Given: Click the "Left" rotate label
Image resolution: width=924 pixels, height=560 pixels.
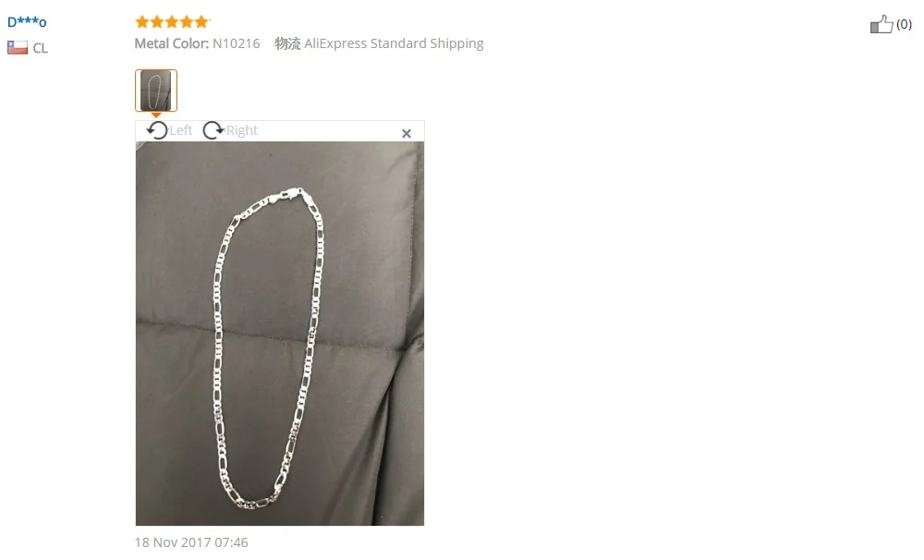Looking at the screenshot, I should 181,130.
